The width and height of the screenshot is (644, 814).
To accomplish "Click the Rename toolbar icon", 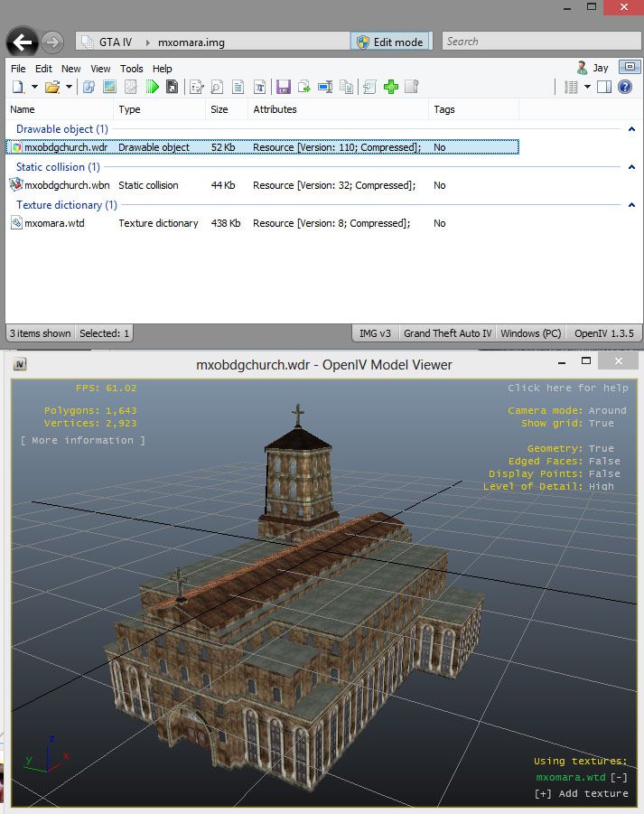I will pyautogui.click(x=325, y=88).
